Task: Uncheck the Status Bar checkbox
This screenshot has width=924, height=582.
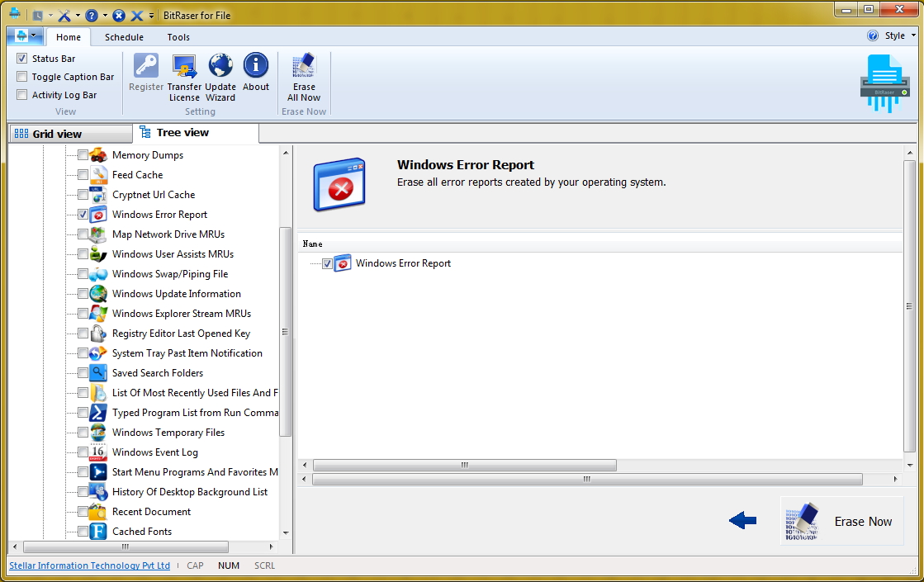Action: point(22,59)
